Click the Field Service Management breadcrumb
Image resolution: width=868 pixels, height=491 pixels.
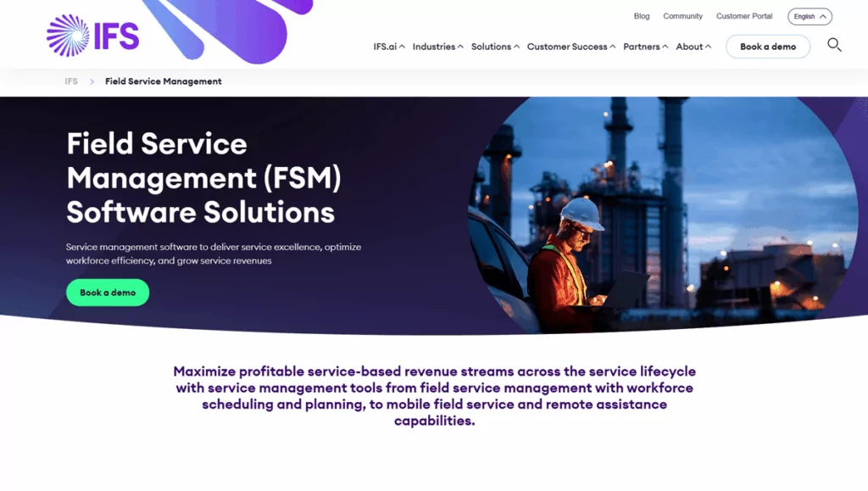[162, 81]
